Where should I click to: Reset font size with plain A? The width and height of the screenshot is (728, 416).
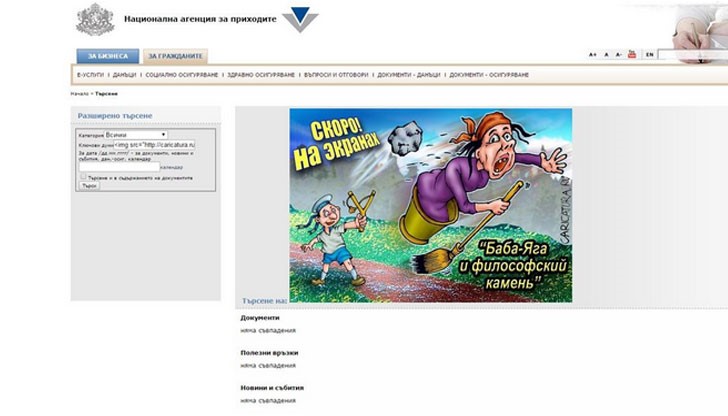606,54
